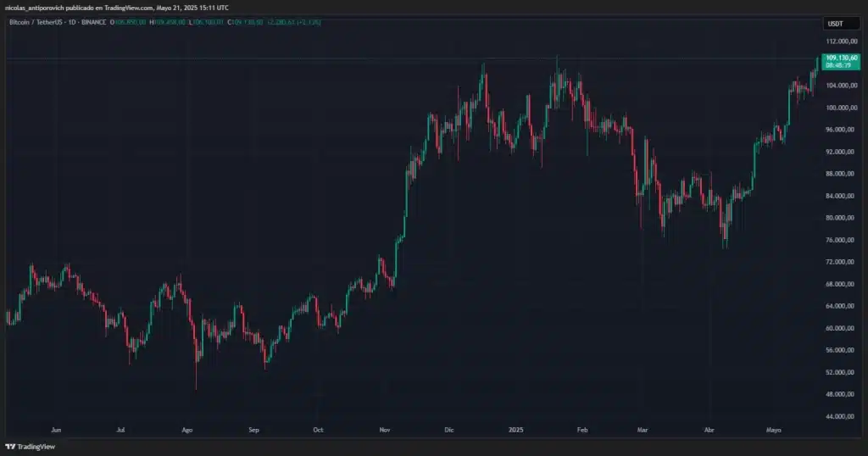Click the TradingView logo at bottom left
This screenshot has height=456, width=868.
coord(31,447)
